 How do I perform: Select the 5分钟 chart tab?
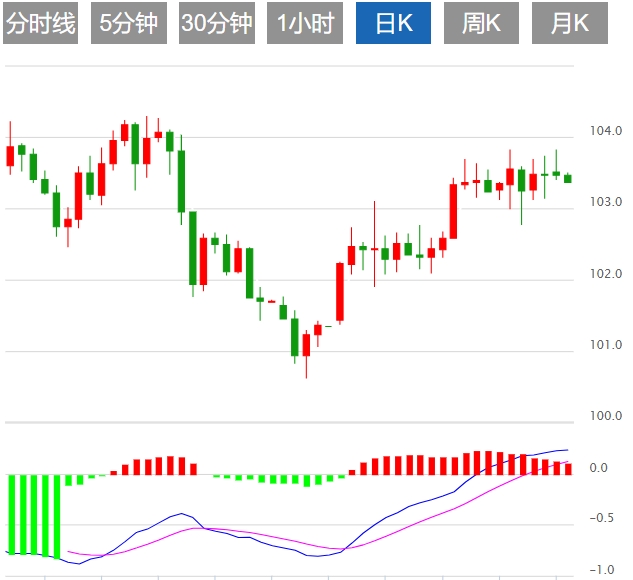[x=129, y=24]
